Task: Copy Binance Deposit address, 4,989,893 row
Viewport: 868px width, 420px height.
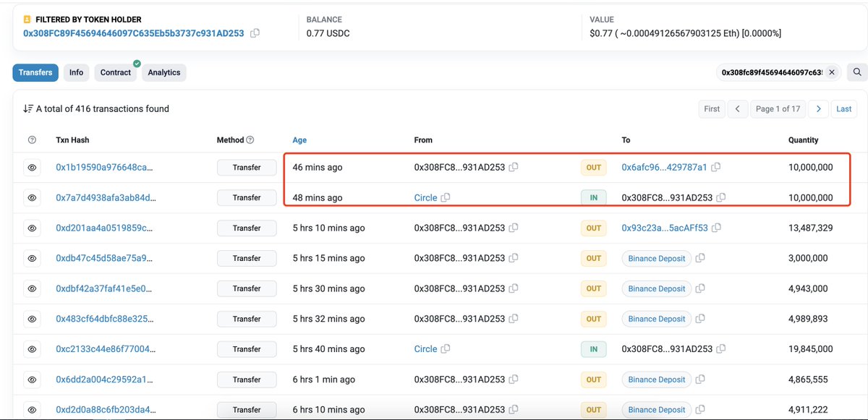Action: pos(700,319)
